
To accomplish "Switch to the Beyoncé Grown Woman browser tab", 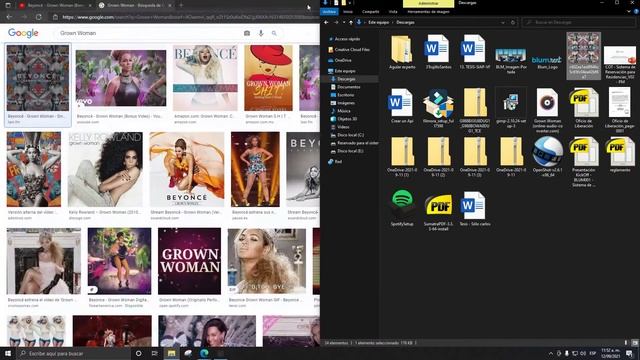I will click(x=56, y=5).
